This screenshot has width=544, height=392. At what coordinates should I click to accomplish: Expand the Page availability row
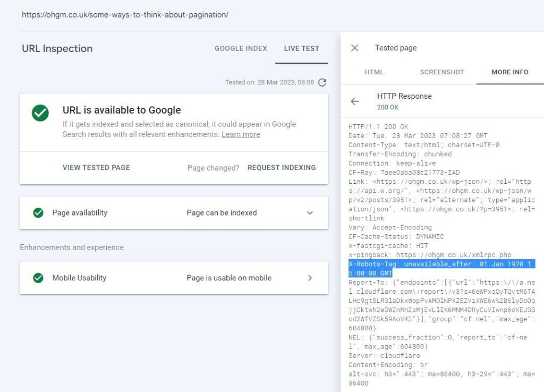coord(310,212)
